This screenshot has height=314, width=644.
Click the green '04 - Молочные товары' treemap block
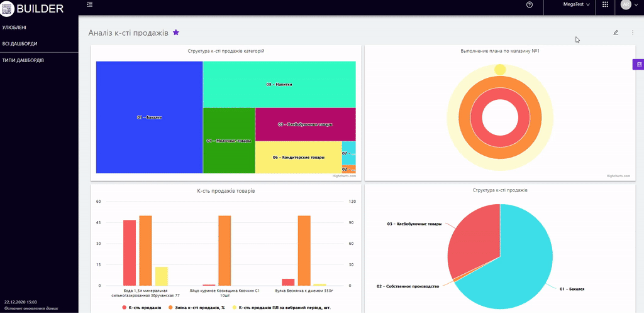[x=228, y=140]
